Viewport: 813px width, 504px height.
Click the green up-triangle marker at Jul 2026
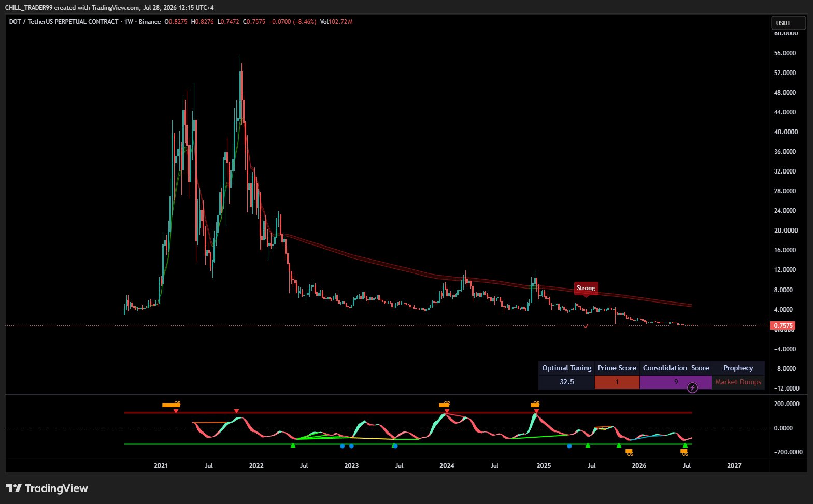click(685, 445)
